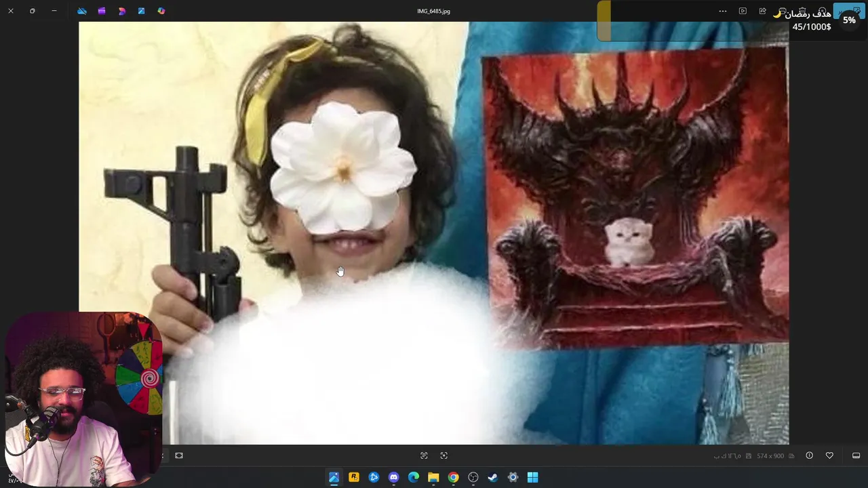Open Google Chrome from the taskbar
Screen dimensions: 868x488
point(453,477)
